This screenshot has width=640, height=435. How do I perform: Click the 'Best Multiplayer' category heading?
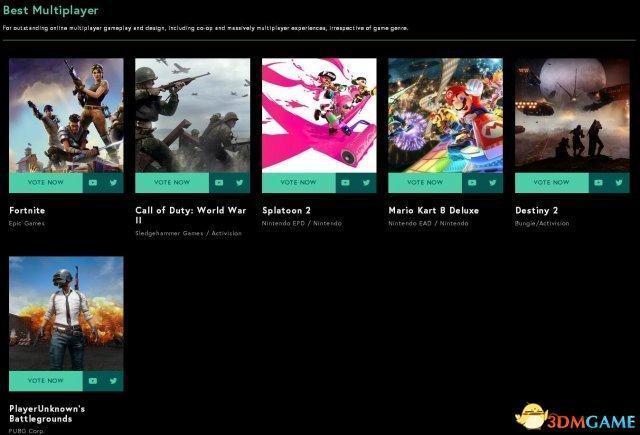click(50, 10)
